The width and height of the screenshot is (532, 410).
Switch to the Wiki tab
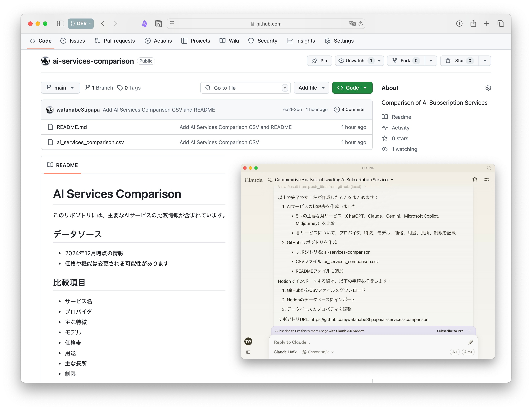point(229,41)
